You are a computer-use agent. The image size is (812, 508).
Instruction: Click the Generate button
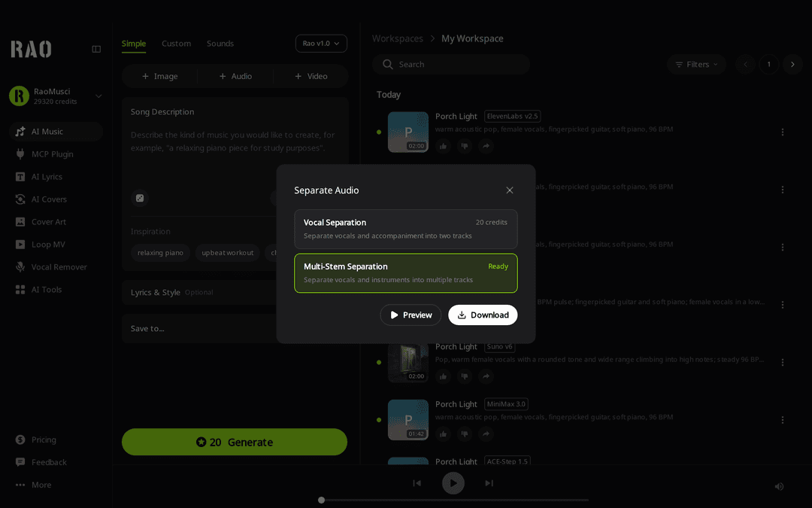pos(235,443)
